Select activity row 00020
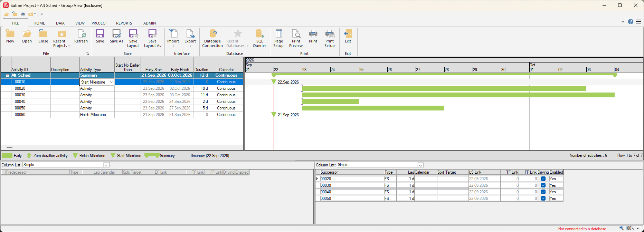The height and width of the screenshot is (232, 644). pos(122,88)
